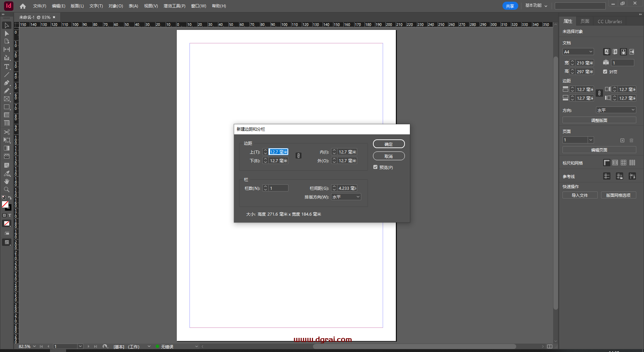Choose the Rectangle tool
The image size is (644, 352).
point(6,107)
